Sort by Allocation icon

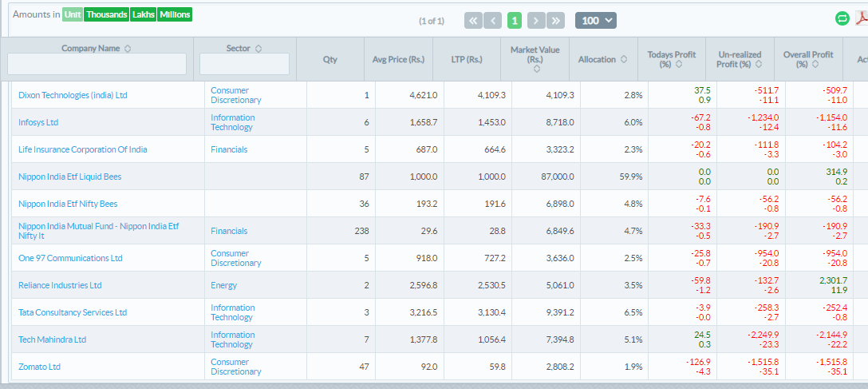(624, 59)
